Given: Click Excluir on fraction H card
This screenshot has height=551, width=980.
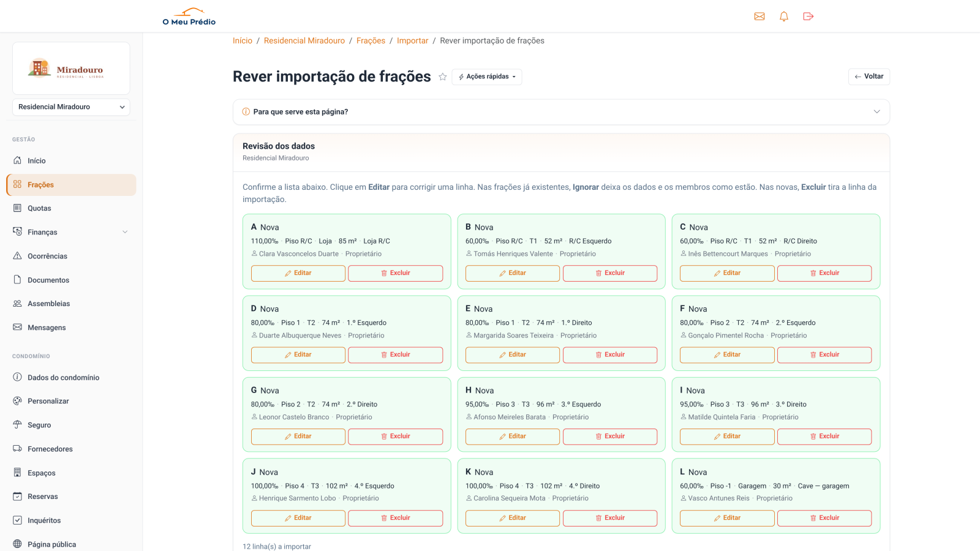Looking at the screenshot, I should [610, 437].
